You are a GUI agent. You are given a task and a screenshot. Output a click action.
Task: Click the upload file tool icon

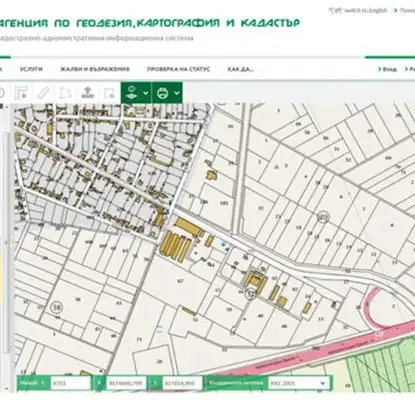tap(87, 92)
